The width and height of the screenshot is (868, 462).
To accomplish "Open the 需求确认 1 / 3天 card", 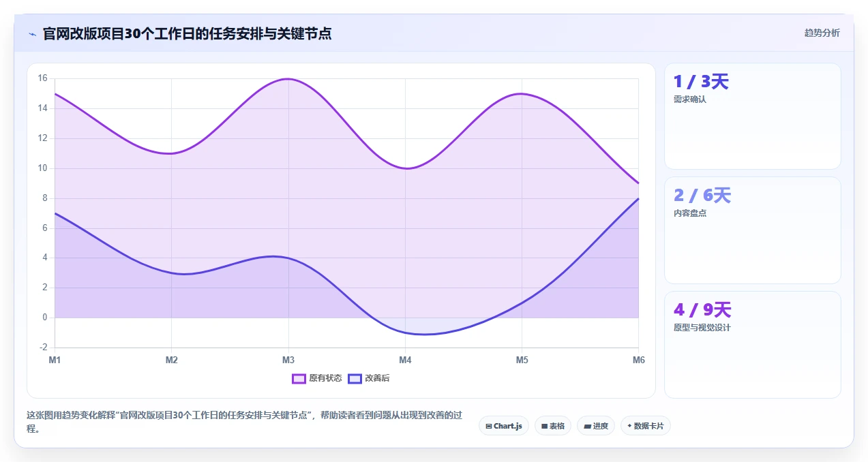I will pos(753,116).
